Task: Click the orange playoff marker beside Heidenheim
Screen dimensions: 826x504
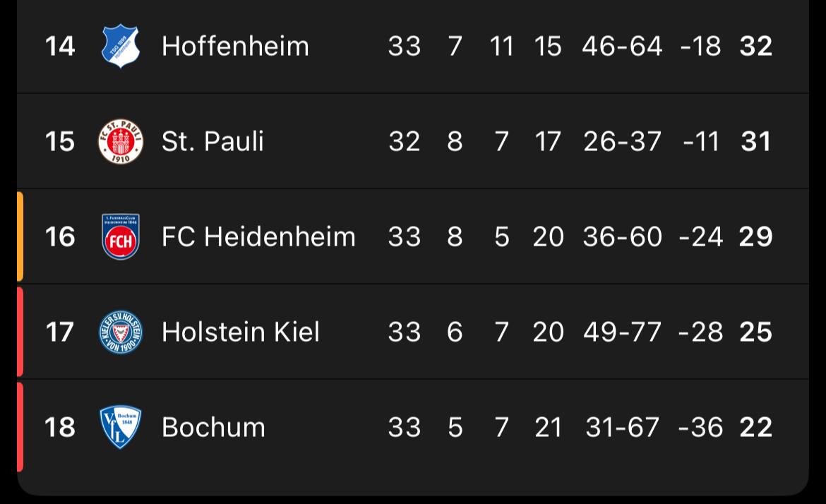Action: click(x=20, y=236)
